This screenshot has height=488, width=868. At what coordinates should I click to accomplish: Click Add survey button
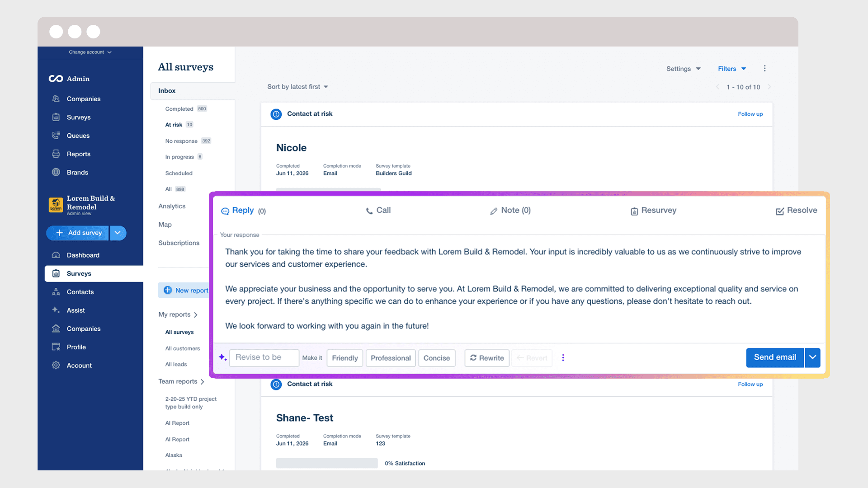[78, 233]
